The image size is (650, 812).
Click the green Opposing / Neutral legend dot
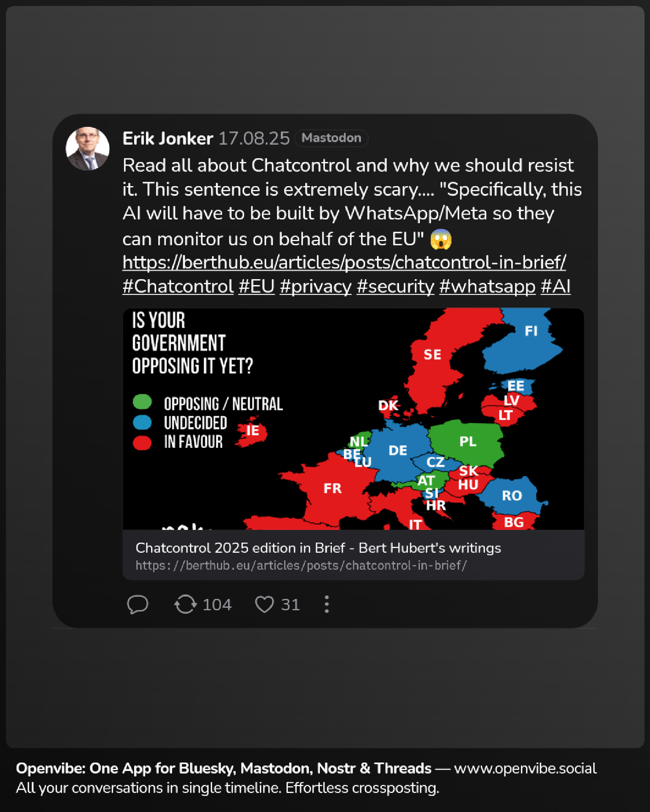(x=142, y=402)
